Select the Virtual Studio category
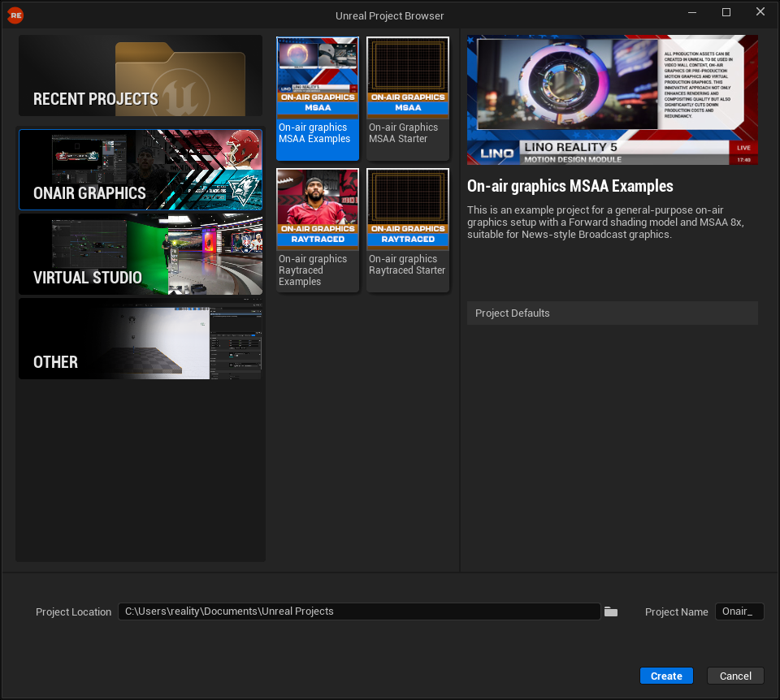 pyautogui.click(x=141, y=254)
